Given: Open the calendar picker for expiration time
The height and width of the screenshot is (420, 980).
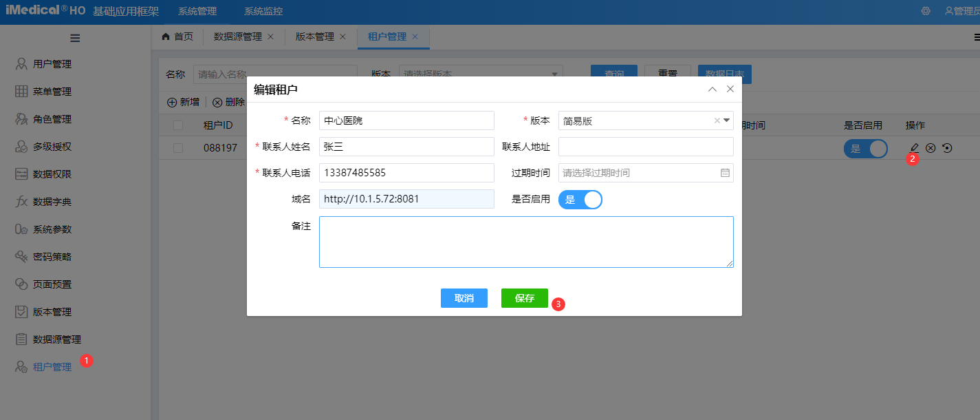Looking at the screenshot, I should click(725, 173).
